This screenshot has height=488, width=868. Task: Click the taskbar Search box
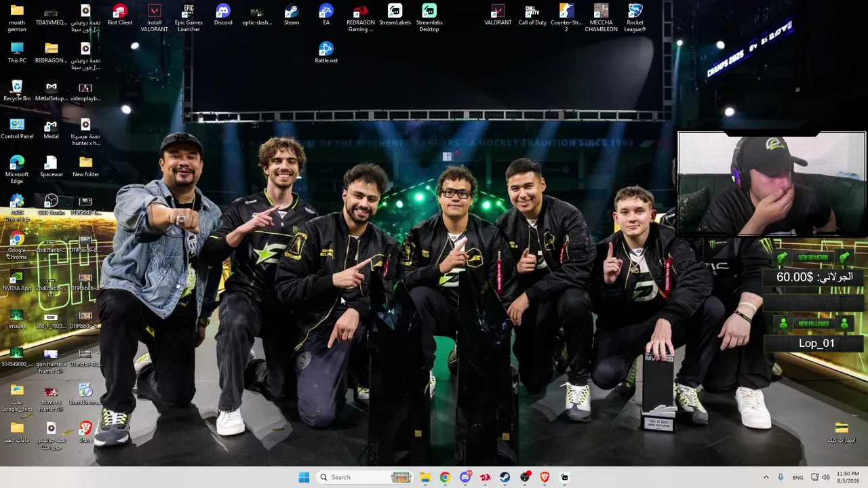point(364,477)
